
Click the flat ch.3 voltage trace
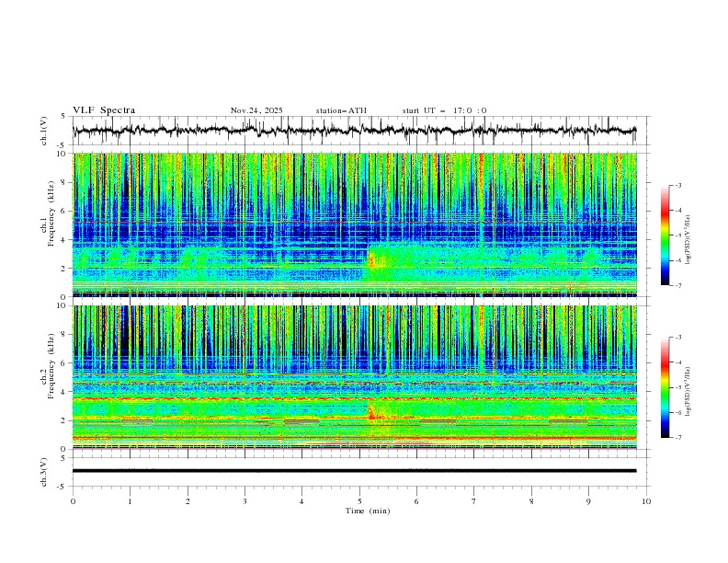[x=354, y=471]
